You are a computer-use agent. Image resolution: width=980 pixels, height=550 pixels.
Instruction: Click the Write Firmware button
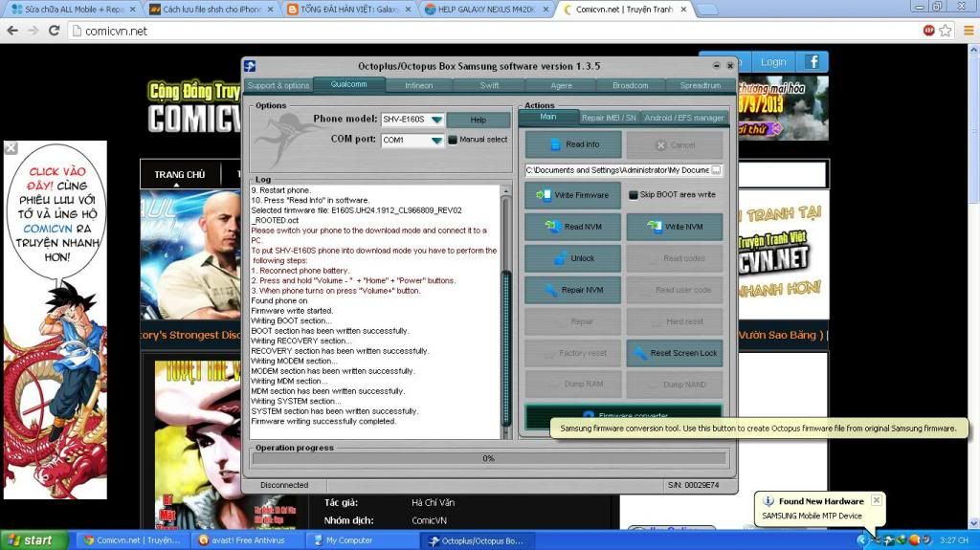point(573,195)
